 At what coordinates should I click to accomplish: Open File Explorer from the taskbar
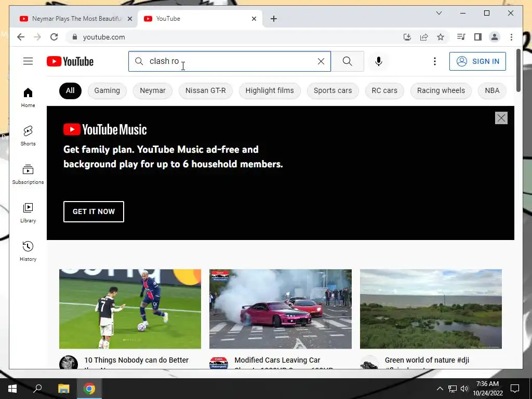pyautogui.click(x=63, y=389)
